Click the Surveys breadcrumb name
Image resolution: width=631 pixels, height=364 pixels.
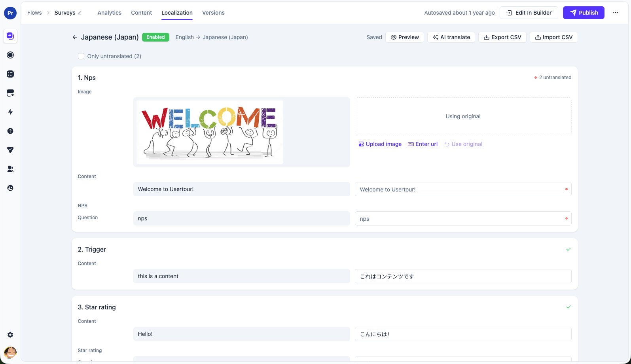65,13
